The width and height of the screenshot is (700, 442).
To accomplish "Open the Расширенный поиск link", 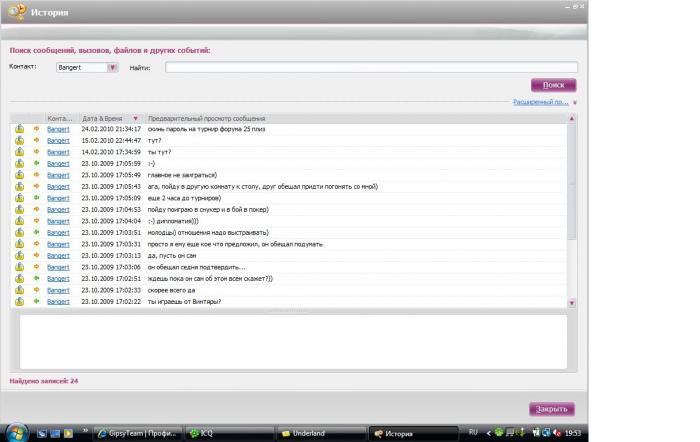I will point(540,102).
